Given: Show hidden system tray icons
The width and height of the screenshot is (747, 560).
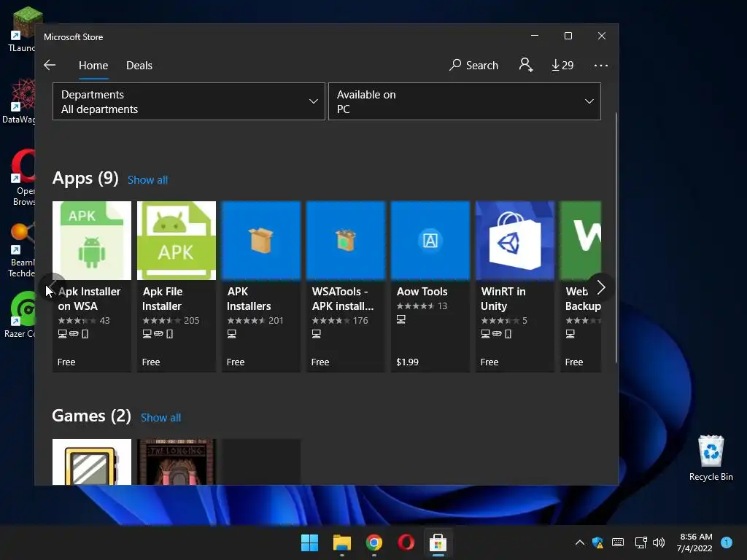Looking at the screenshot, I should click(580, 542).
